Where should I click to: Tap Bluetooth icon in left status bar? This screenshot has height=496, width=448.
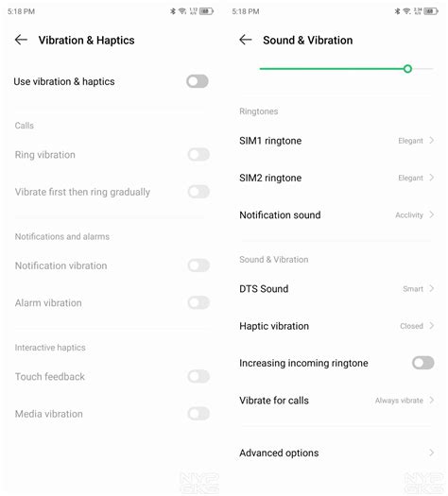pyautogui.click(x=173, y=11)
